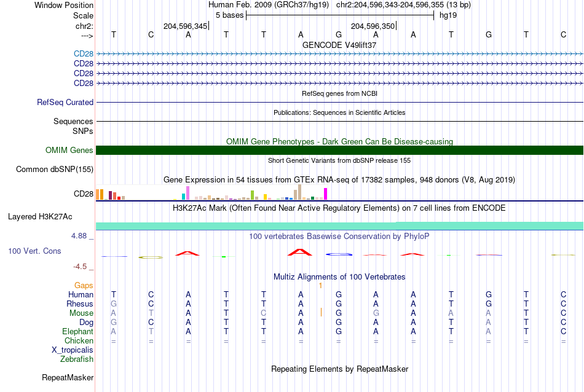Click the Layered H3K27Ac label
The height and width of the screenshot is (392, 584).
point(40,217)
